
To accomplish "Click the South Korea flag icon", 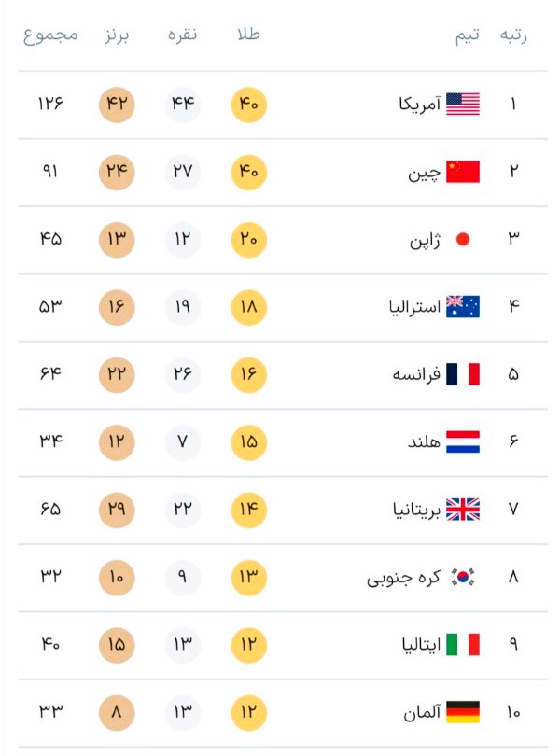I will [x=463, y=577].
